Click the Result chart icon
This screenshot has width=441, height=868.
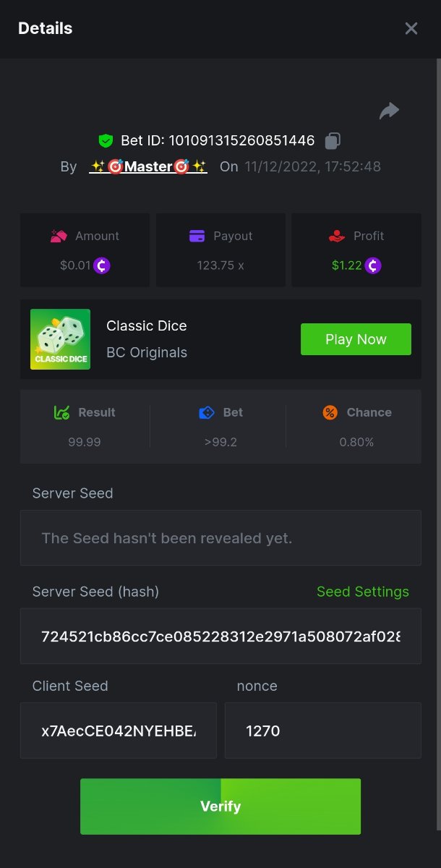click(61, 412)
